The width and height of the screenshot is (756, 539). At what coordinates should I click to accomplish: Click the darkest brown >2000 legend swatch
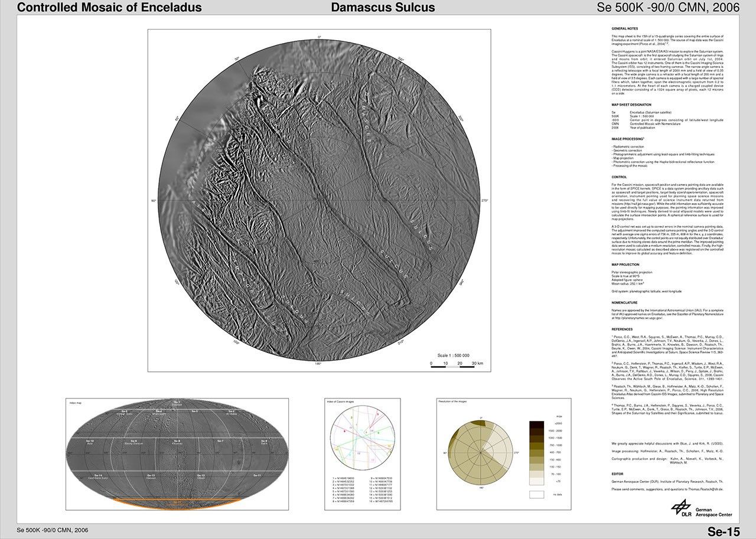[x=537, y=424]
